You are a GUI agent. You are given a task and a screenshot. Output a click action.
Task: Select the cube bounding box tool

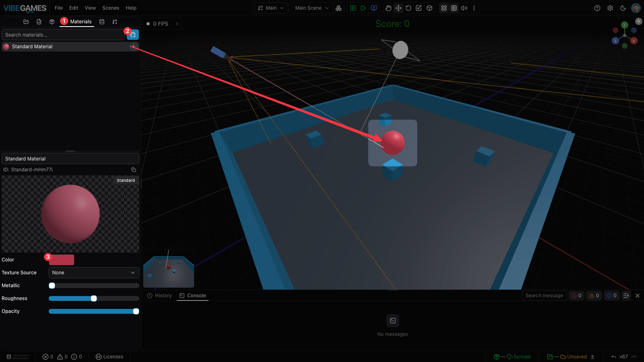(x=429, y=8)
